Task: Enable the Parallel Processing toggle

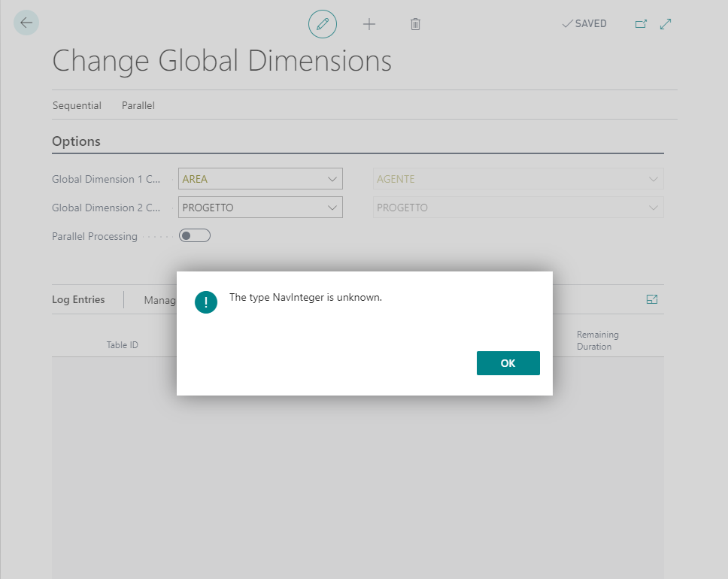Action: [x=194, y=235]
